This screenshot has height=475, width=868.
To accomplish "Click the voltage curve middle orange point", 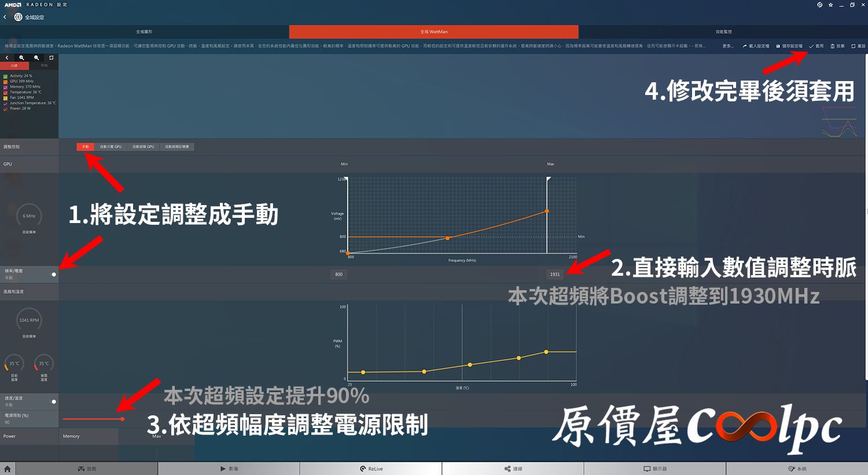I will (447, 238).
